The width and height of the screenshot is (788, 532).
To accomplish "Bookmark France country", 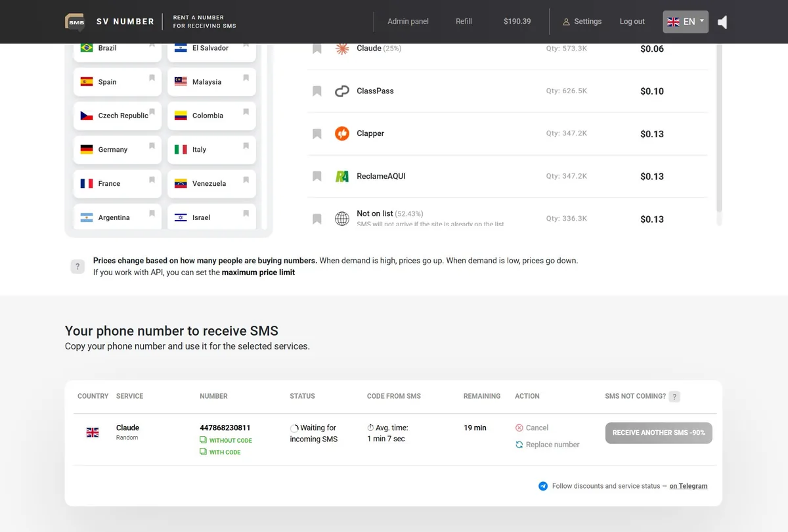I will pos(152,179).
